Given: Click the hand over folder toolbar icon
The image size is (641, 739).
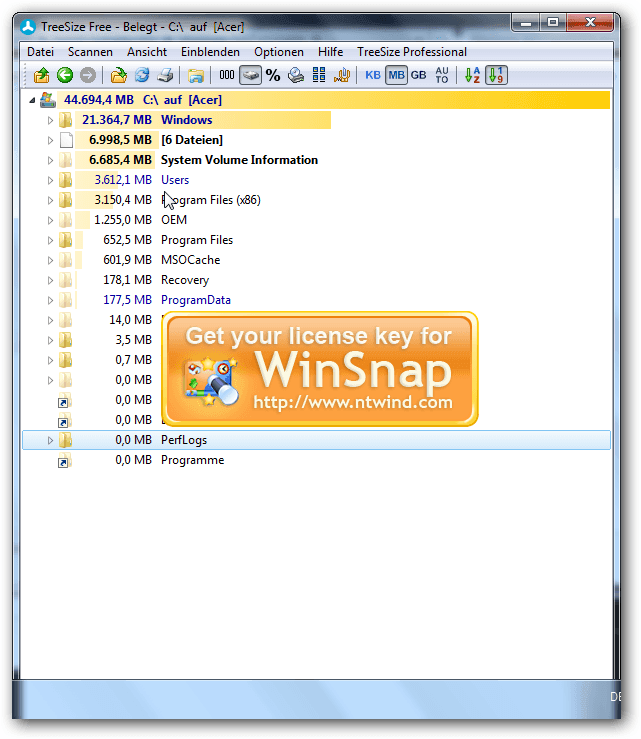Looking at the screenshot, I should pos(342,75).
